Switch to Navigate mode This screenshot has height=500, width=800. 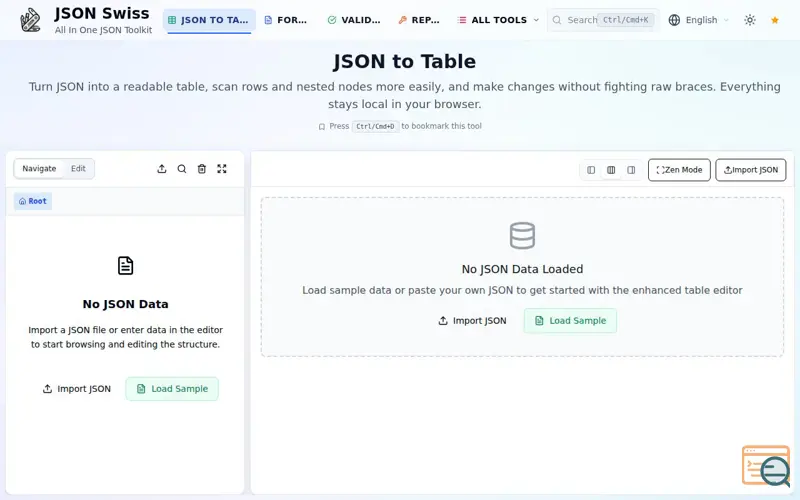(39, 169)
